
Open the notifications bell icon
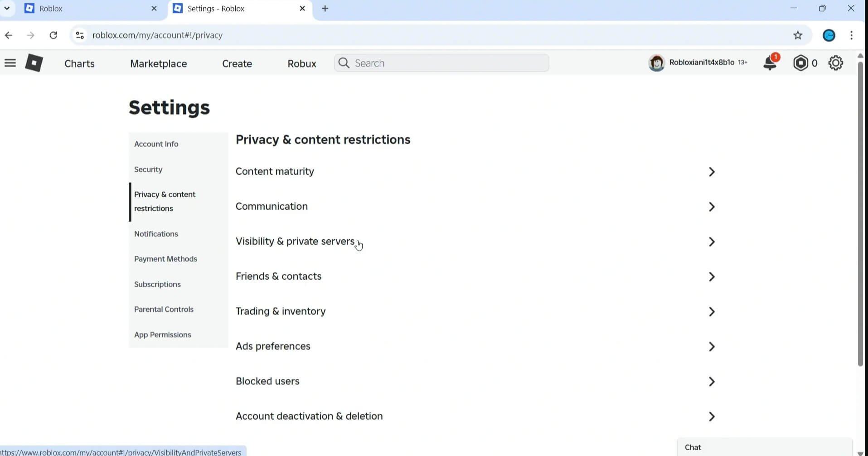click(771, 63)
